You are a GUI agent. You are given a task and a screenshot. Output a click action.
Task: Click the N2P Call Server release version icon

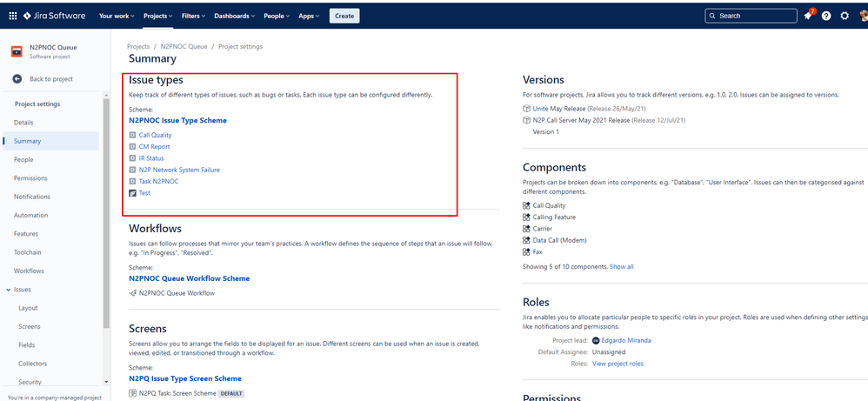coord(526,120)
